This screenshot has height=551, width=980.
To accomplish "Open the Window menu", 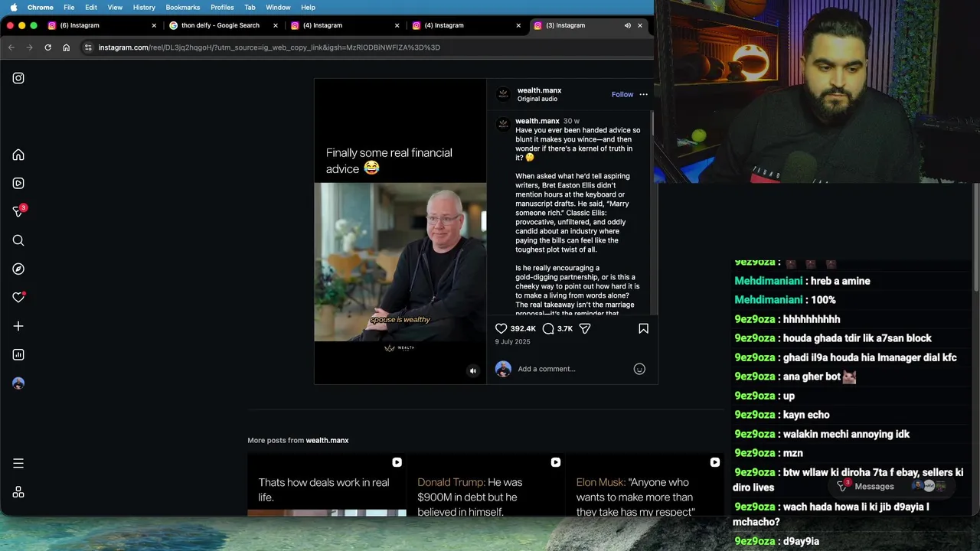I will [x=278, y=7].
